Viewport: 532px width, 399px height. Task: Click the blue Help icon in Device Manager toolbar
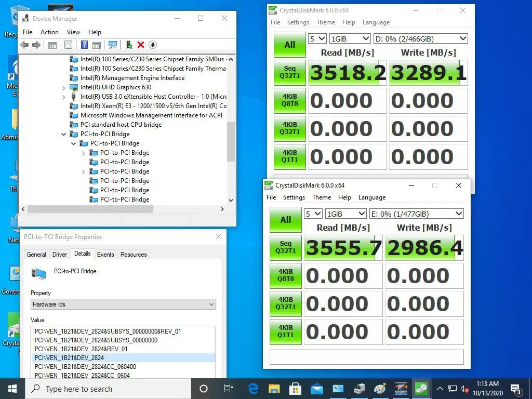pyautogui.click(x=84, y=45)
